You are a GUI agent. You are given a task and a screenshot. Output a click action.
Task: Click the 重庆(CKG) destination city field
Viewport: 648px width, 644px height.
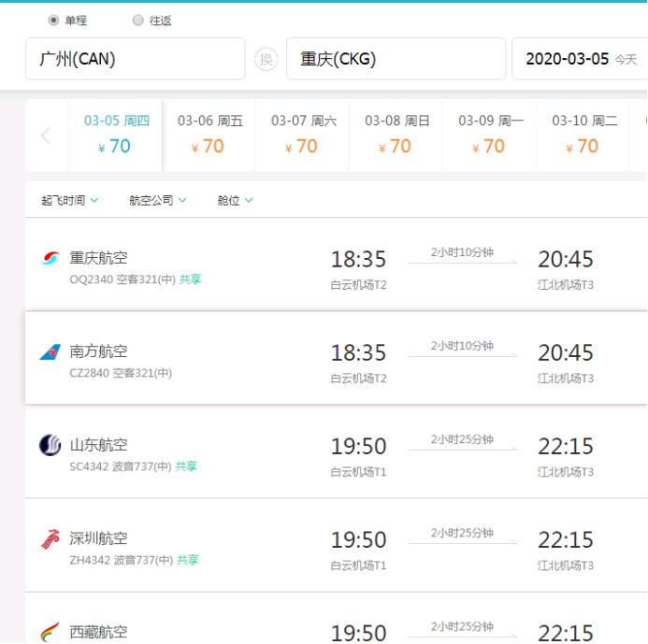point(396,59)
